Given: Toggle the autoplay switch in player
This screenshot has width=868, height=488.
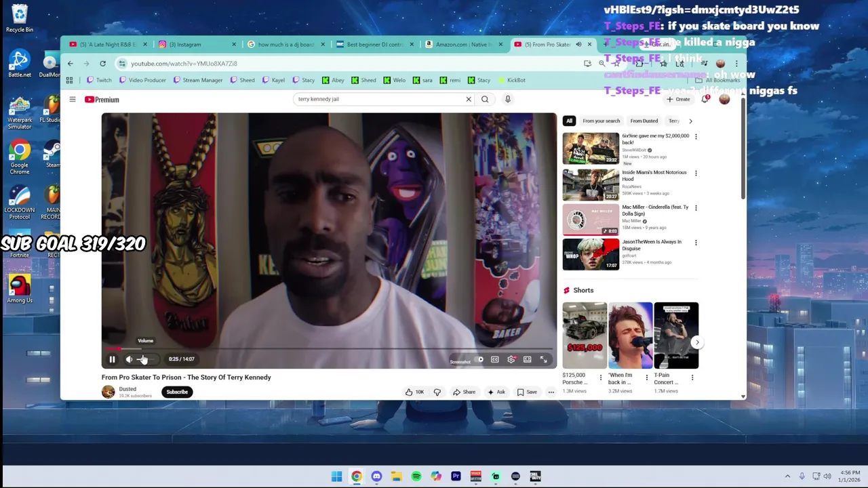Looking at the screenshot, I should pyautogui.click(x=479, y=359).
